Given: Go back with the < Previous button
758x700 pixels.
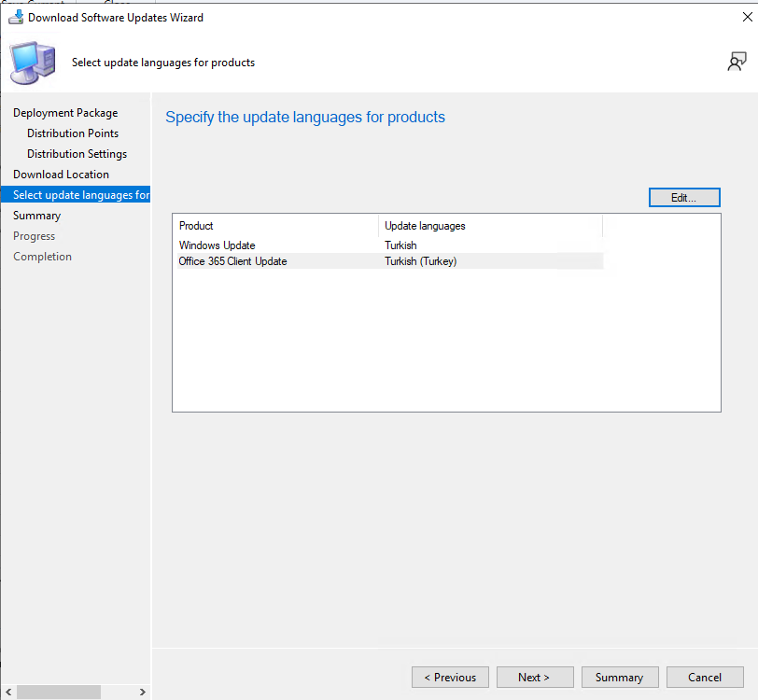Looking at the screenshot, I should 450,677.
